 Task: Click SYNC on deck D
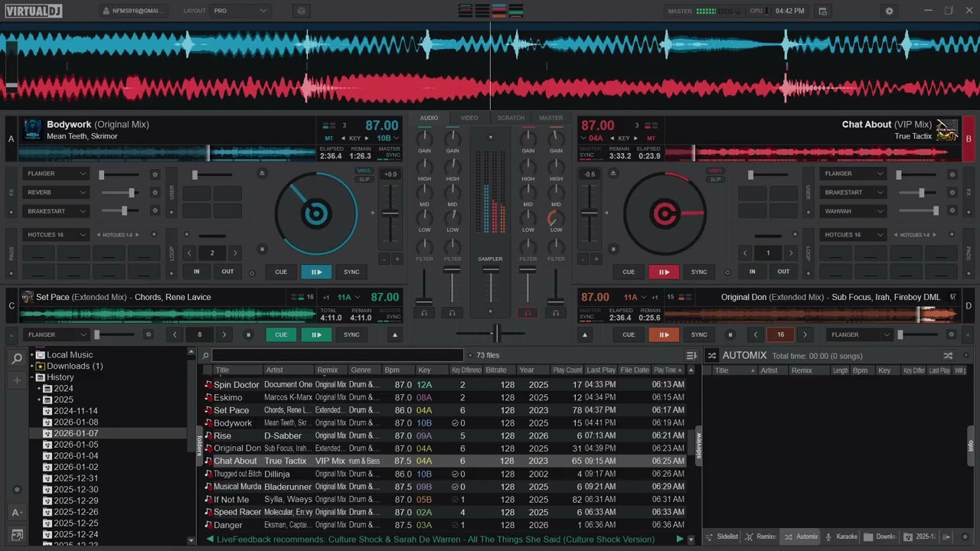(699, 334)
